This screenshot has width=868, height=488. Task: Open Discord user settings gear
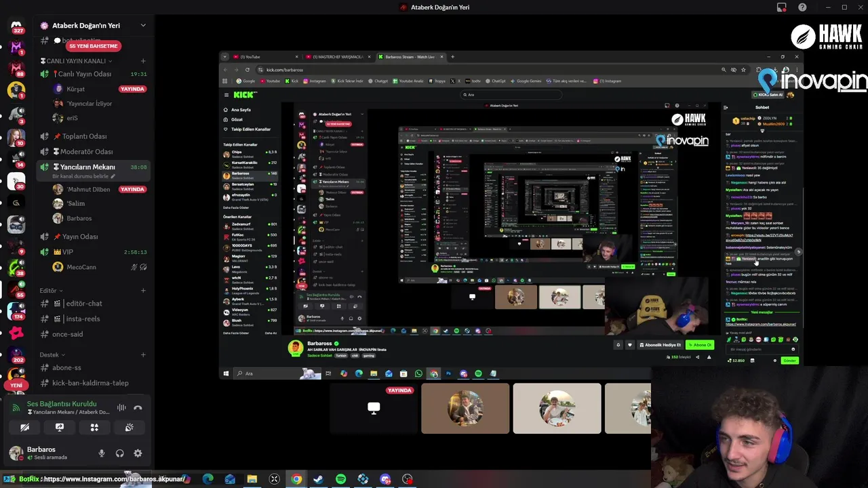coord(138,453)
